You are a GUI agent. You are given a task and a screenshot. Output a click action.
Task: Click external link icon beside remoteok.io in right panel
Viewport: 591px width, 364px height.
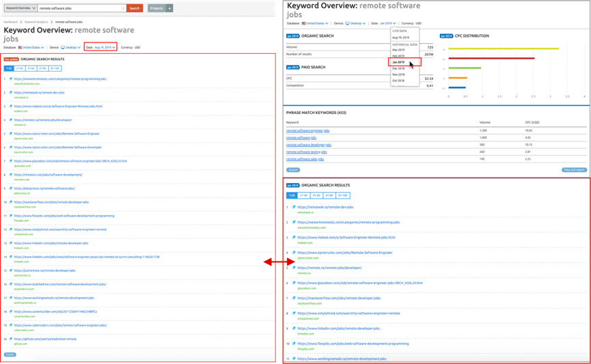point(294,206)
